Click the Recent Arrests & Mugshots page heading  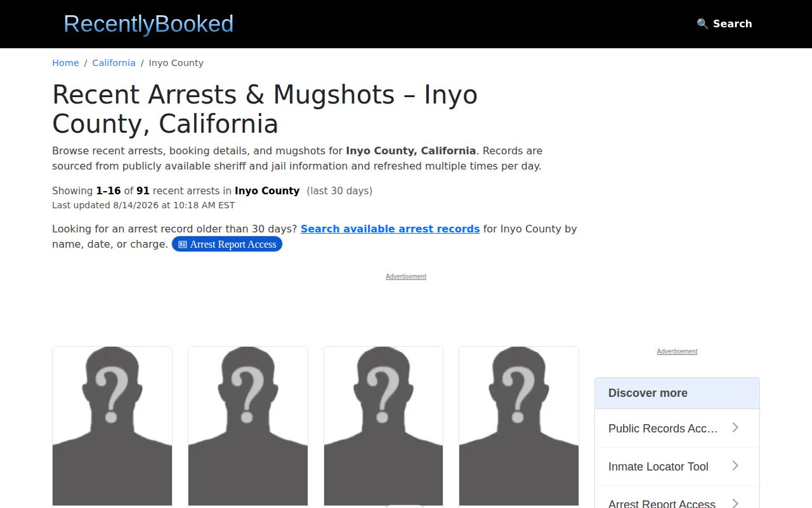(x=265, y=109)
